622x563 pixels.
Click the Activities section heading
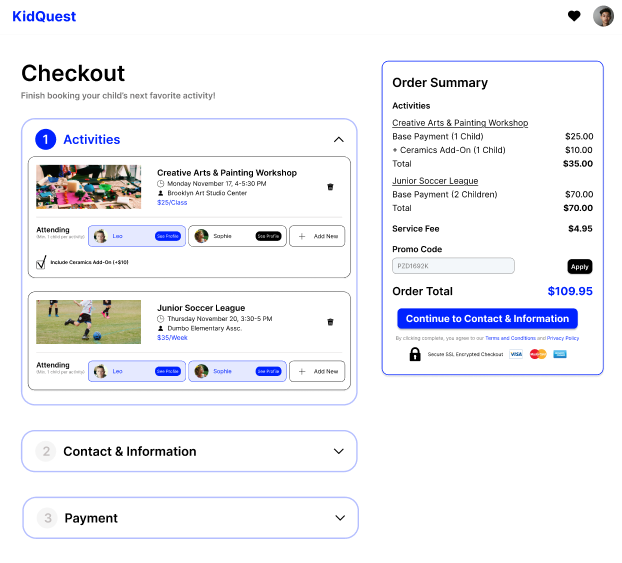point(92,139)
